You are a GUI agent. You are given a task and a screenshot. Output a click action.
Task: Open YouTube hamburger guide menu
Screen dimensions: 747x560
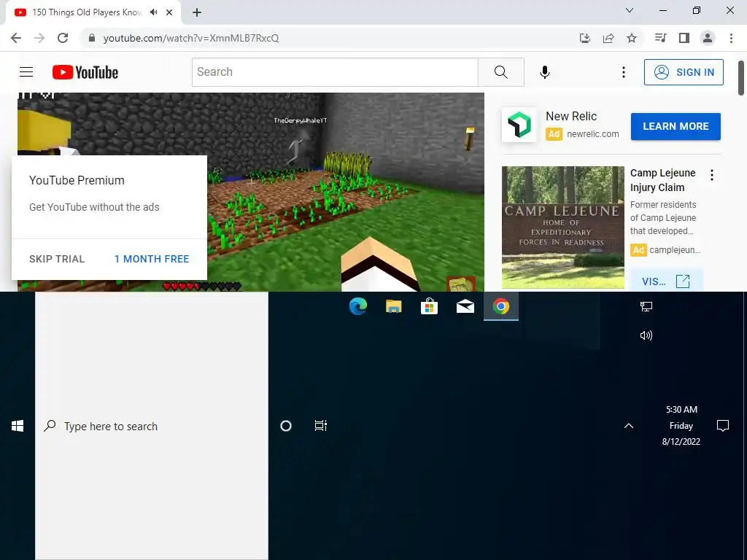(x=26, y=72)
